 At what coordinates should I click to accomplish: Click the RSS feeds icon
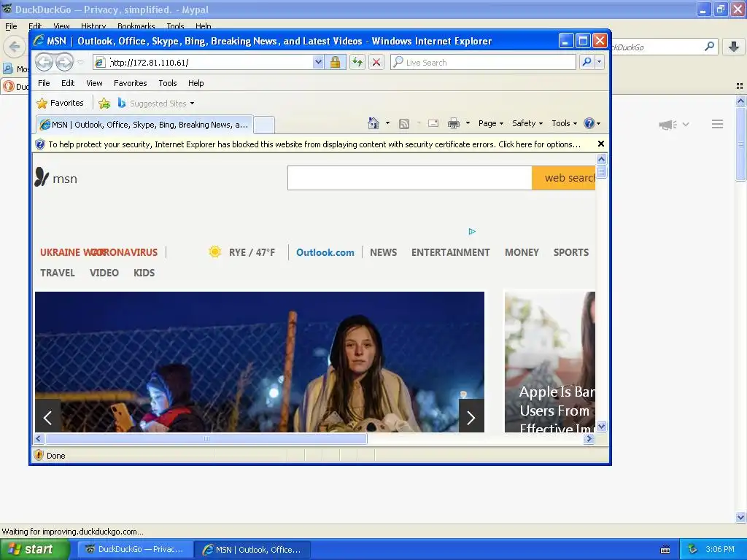pyautogui.click(x=404, y=124)
